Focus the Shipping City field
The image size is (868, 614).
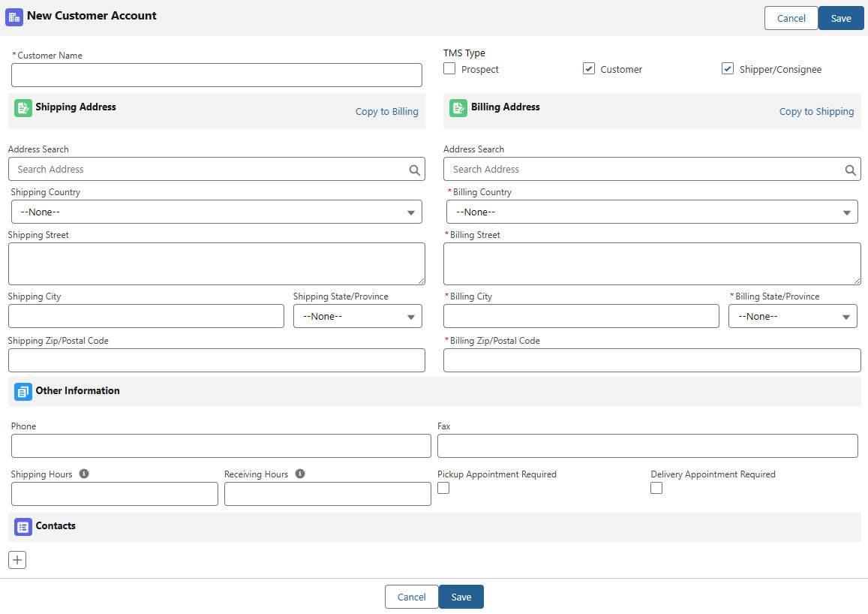[x=146, y=316]
